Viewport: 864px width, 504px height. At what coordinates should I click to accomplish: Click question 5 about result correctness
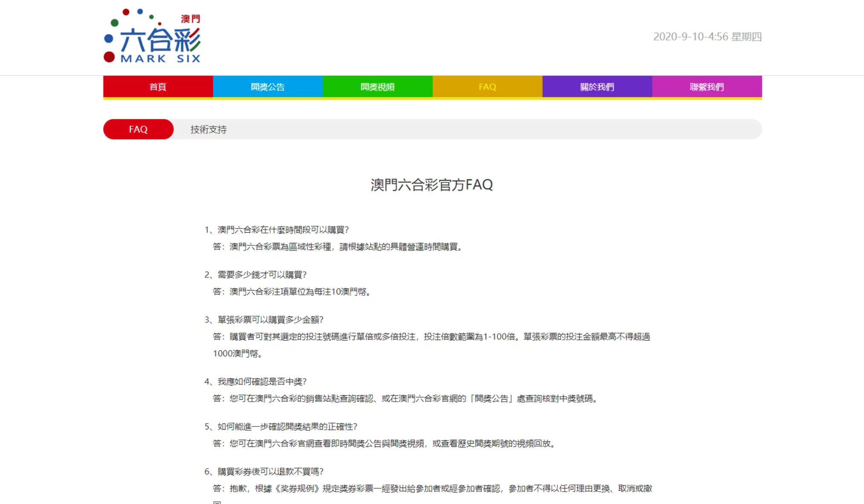[281, 427]
